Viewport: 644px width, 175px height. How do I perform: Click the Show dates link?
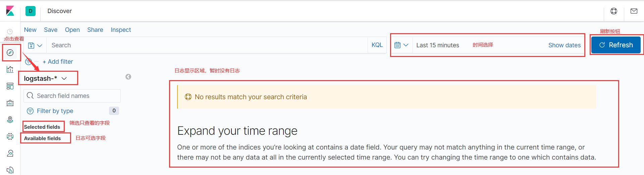coord(564,45)
